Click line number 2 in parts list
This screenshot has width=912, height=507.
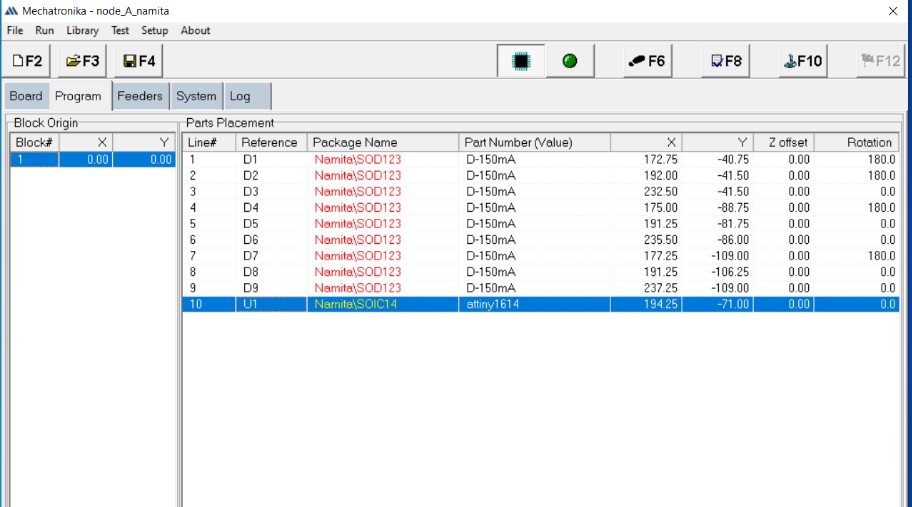pos(209,176)
